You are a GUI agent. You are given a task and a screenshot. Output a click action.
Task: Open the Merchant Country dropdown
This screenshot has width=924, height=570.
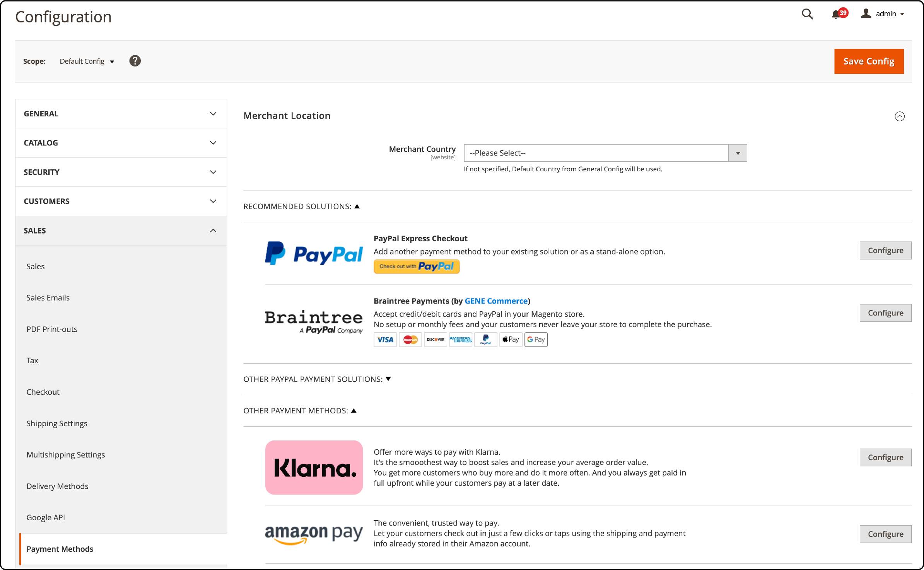[x=605, y=153]
